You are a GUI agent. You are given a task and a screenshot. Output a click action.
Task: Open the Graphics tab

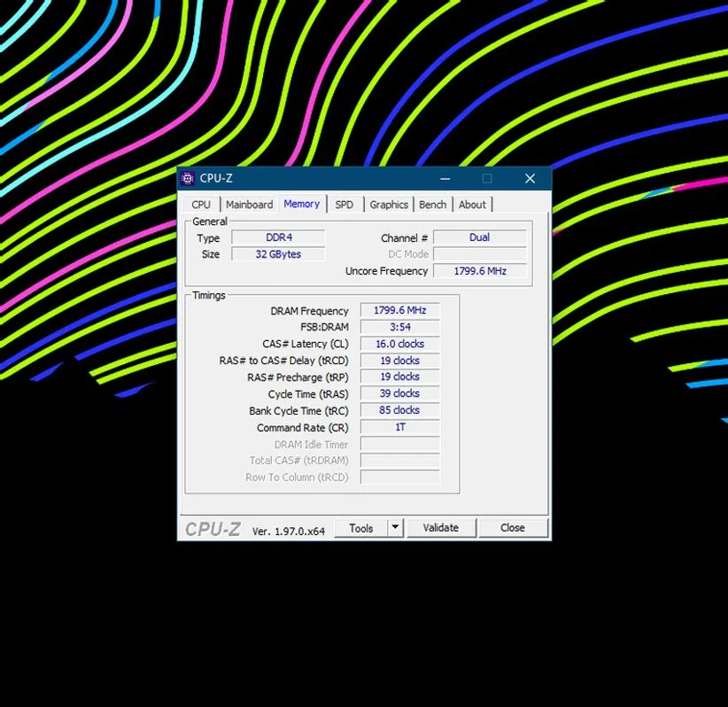pos(389,205)
